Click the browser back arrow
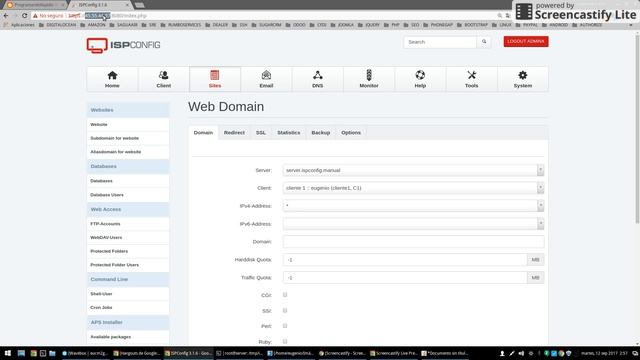Viewport: 640px width, 360px height. point(6,16)
